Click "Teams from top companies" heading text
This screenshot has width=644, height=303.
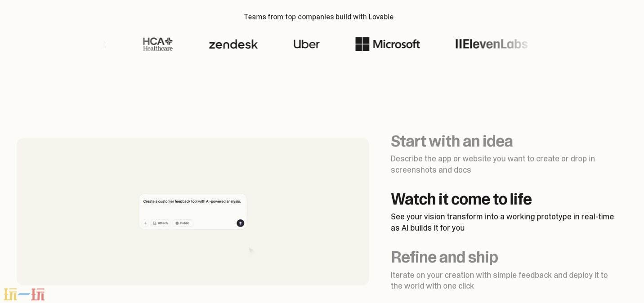318,17
